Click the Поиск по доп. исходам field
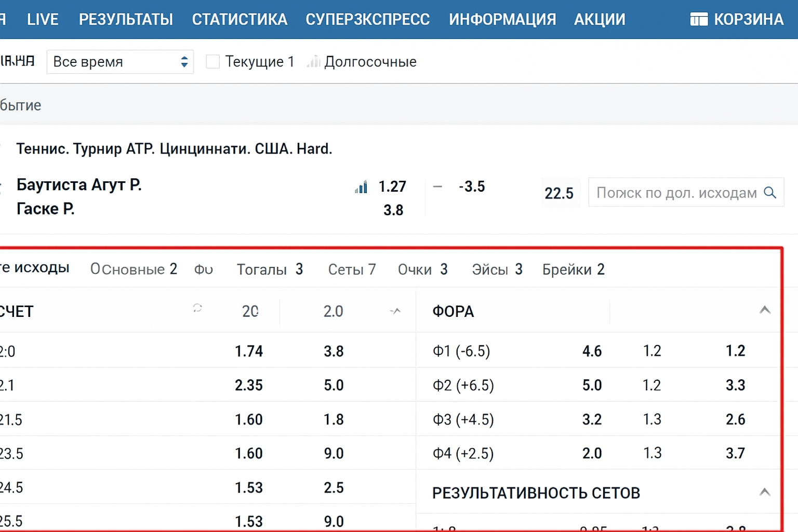798x532 pixels. 675,193
